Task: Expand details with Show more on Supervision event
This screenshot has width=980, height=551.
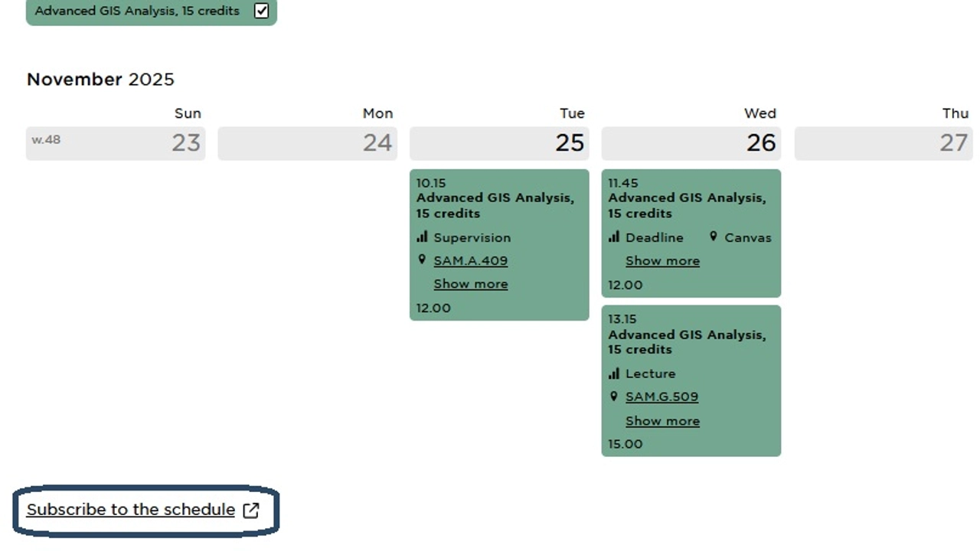Action: [x=470, y=284]
